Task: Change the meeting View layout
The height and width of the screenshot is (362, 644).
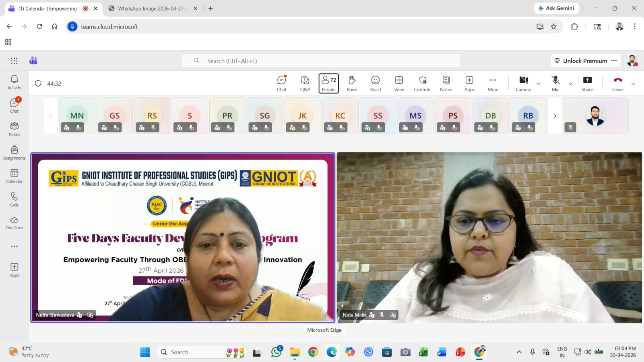Action: 399,84
